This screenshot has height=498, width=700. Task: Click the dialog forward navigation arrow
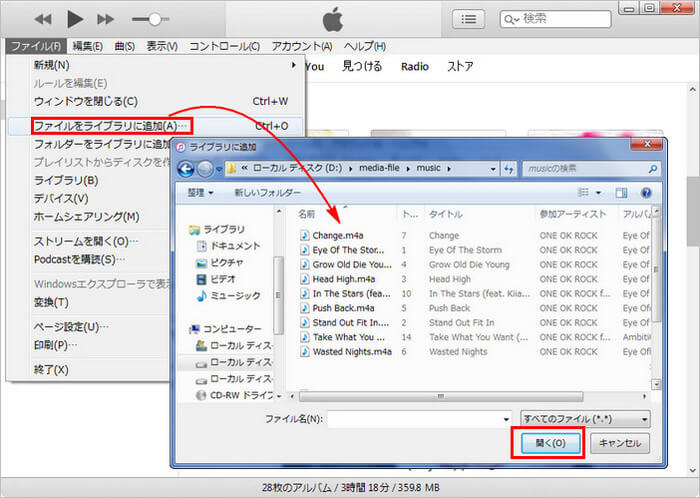(x=205, y=169)
